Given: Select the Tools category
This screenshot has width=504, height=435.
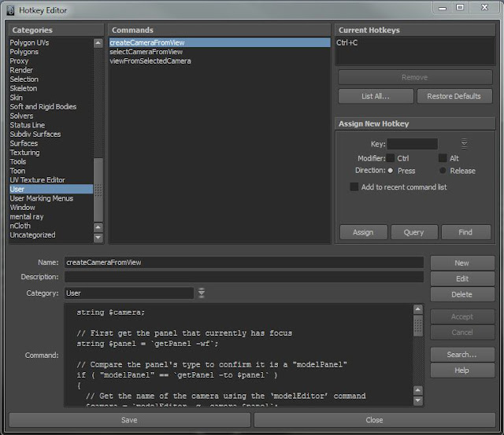Looking at the screenshot, I should pos(50,161).
